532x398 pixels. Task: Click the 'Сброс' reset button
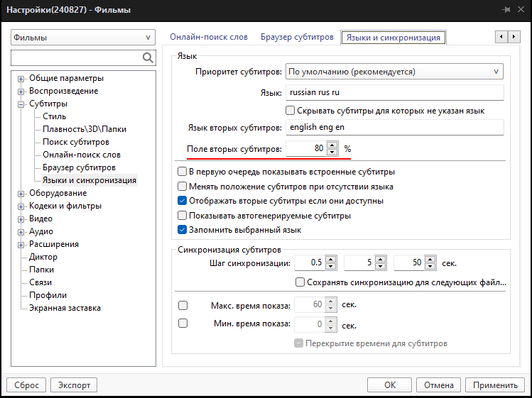(x=26, y=385)
